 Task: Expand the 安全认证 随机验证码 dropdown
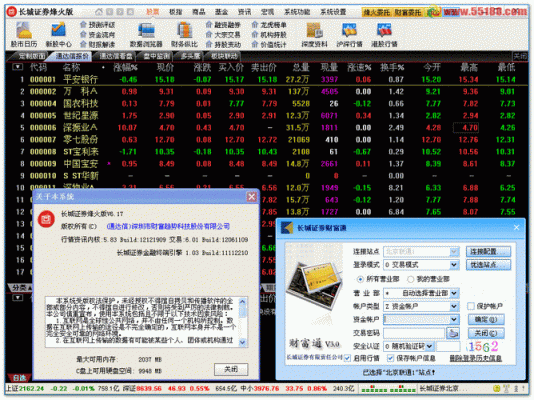coord(429,347)
